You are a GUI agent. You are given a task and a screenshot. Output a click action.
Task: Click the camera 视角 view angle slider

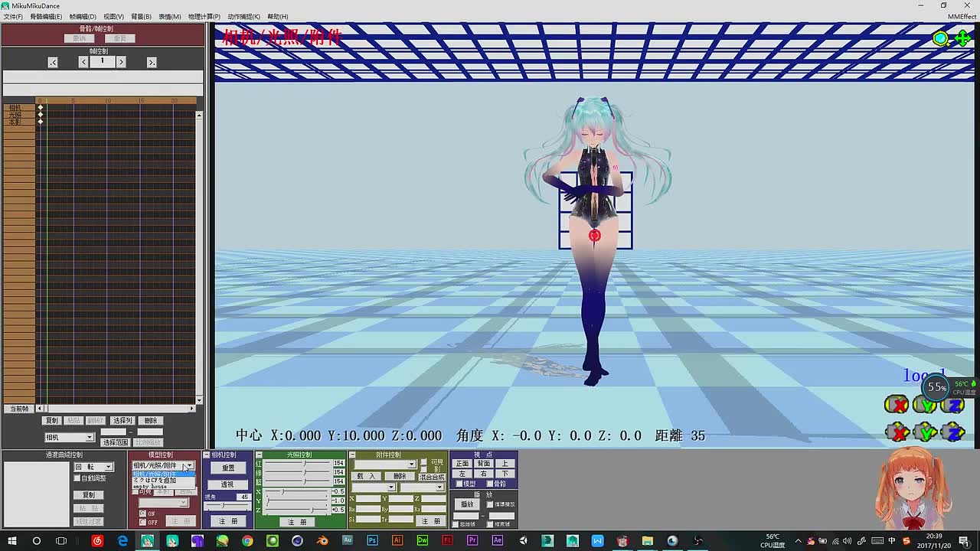pyautogui.click(x=227, y=506)
